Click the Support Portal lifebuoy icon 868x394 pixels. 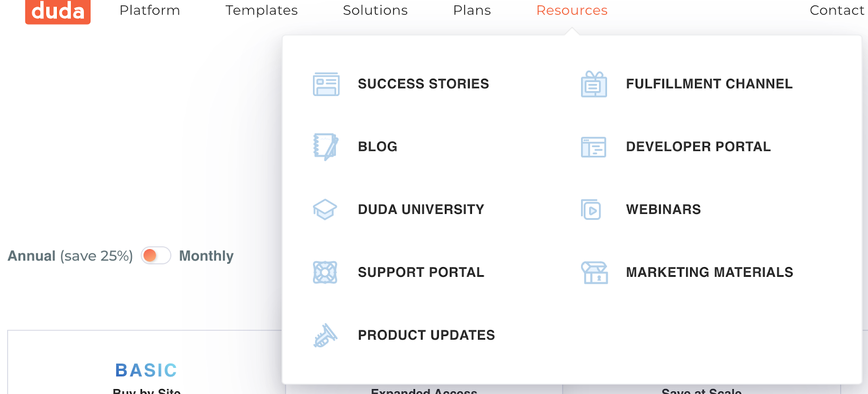[325, 272]
